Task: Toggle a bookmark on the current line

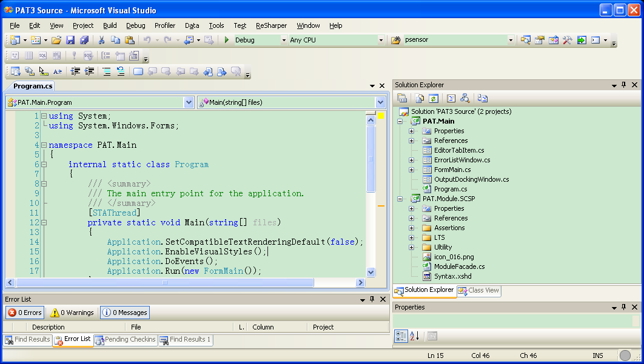Action: click(x=138, y=71)
